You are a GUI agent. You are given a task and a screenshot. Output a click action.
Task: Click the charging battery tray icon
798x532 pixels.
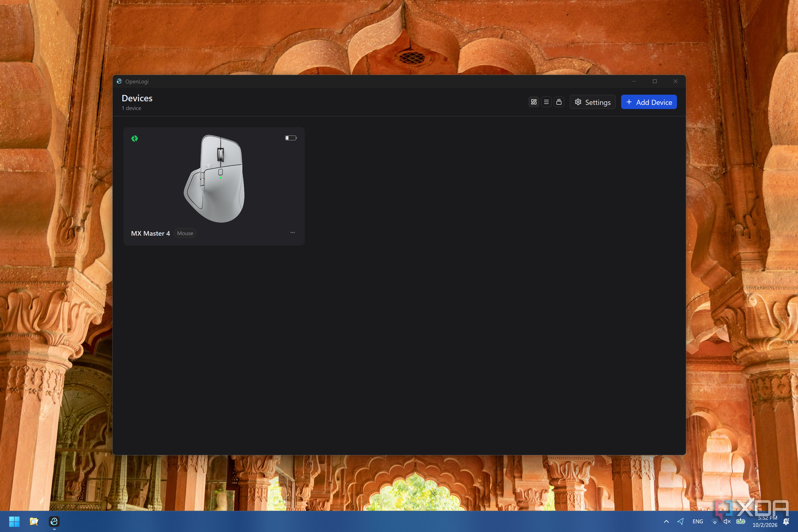point(741,521)
